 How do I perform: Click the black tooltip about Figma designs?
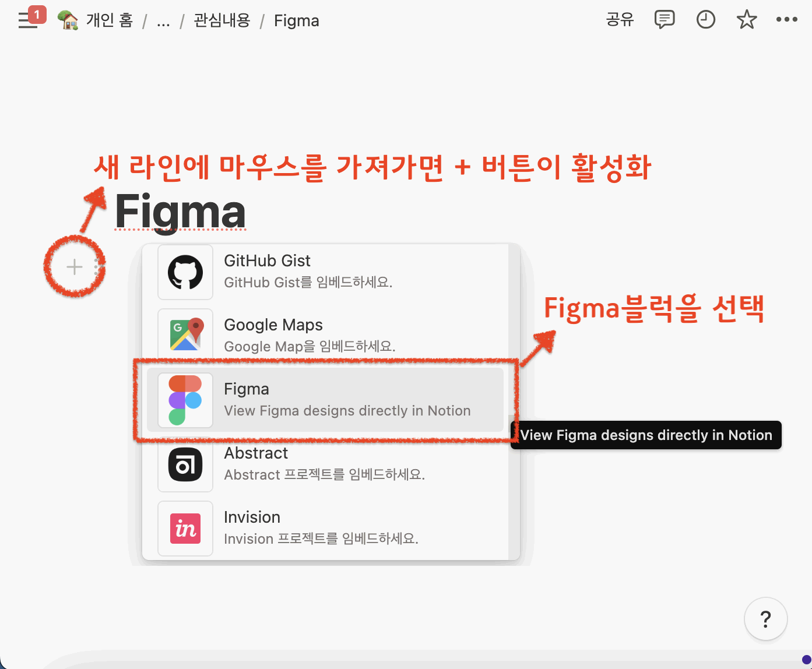tap(646, 435)
